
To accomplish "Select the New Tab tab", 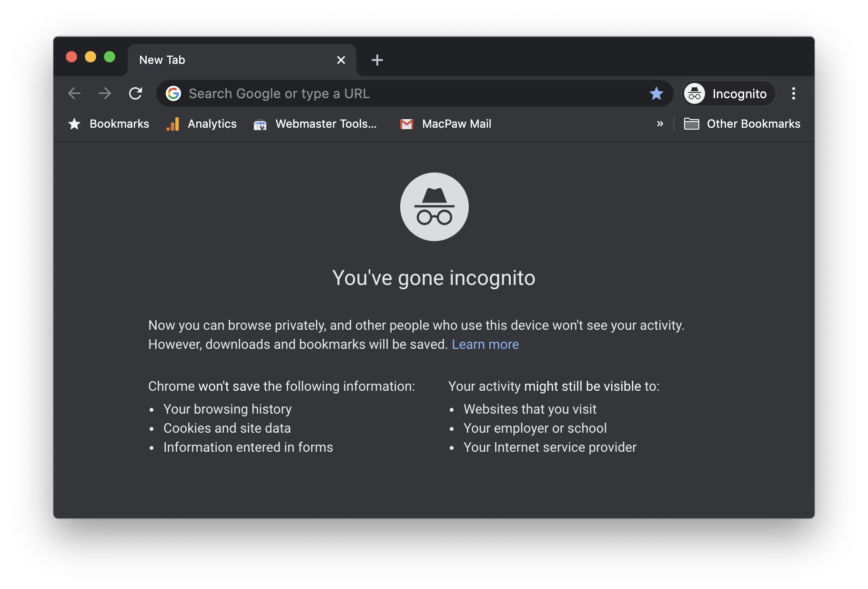I will pyautogui.click(x=242, y=60).
